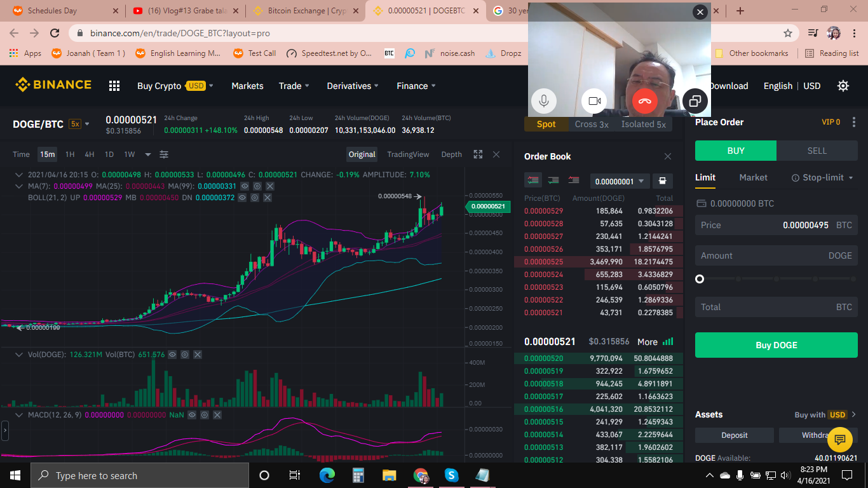Open the Markets page link
The height and width of the screenshot is (488, 868).
pos(247,86)
